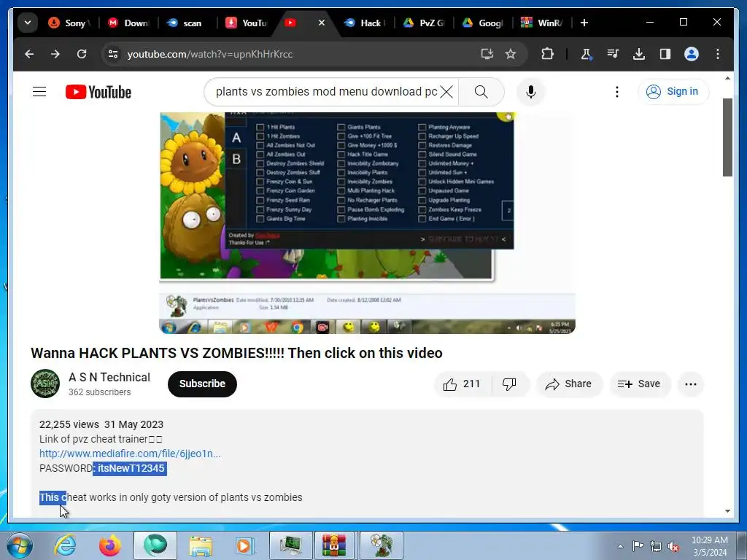Switch to the Hack tab
The width and height of the screenshot is (747, 560).
coord(365,23)
